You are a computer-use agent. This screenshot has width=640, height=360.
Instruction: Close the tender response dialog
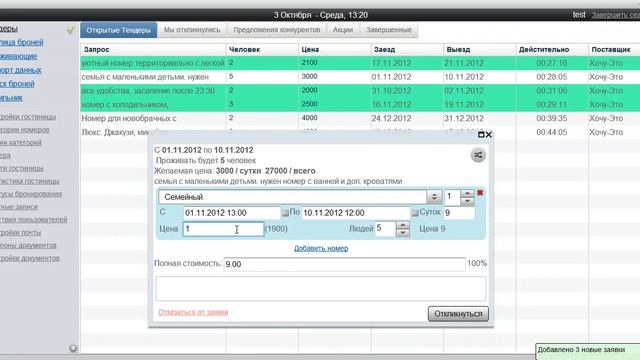489,134
